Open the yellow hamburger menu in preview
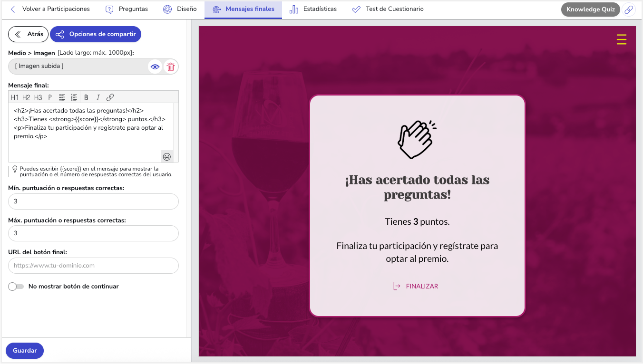The image size is (643, 364). pyautogui.click(x=622, y=39)
